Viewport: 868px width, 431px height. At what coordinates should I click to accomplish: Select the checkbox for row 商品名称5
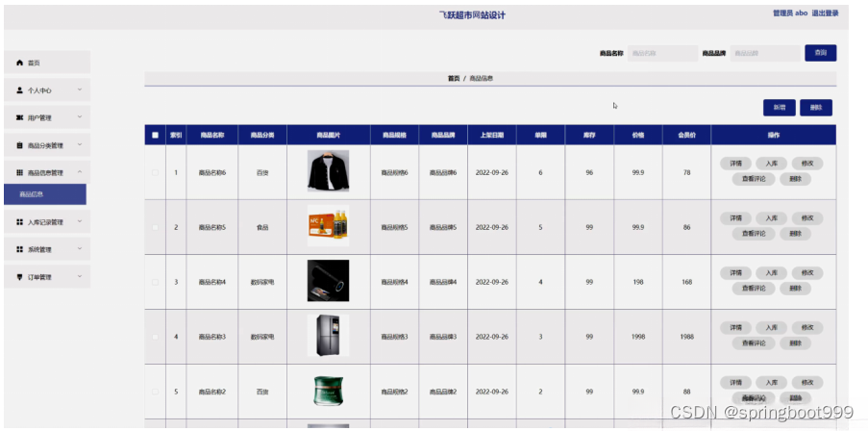pyautogui.click(x=155, y=227)
